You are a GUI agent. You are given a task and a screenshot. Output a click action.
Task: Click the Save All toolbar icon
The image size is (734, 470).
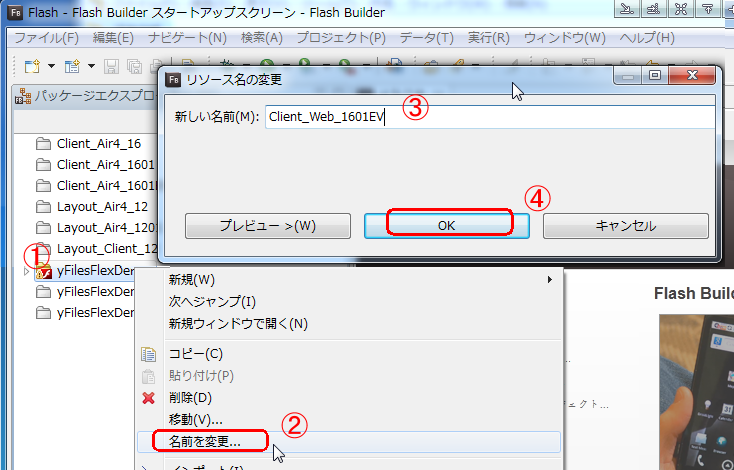(134, 66)
